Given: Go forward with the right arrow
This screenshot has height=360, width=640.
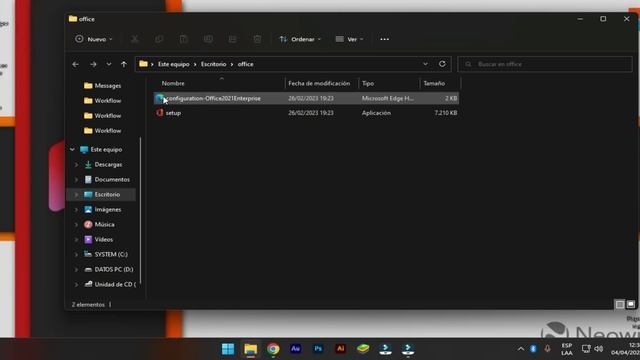Looking at the screenshot, I should (93, 64).
